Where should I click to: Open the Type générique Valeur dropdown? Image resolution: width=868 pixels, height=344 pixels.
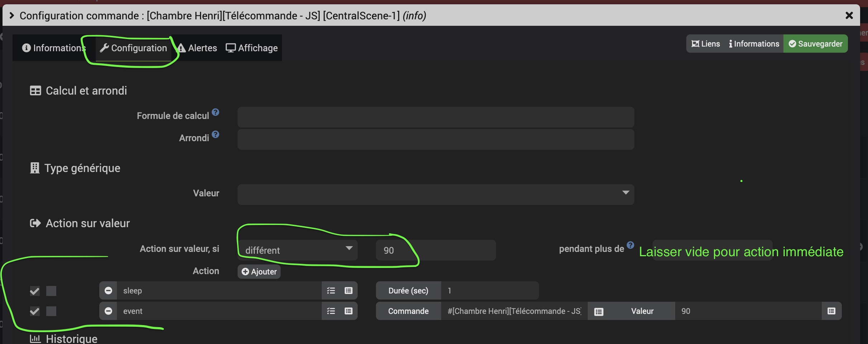click(x=436, y=195)
